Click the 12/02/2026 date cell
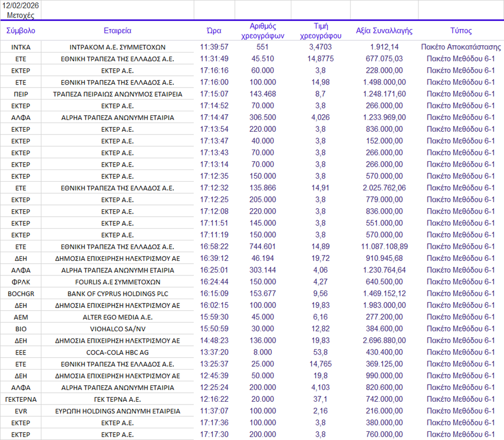Image resolution: width=504 pixels, height=440 pixels. tap(20, 5)
